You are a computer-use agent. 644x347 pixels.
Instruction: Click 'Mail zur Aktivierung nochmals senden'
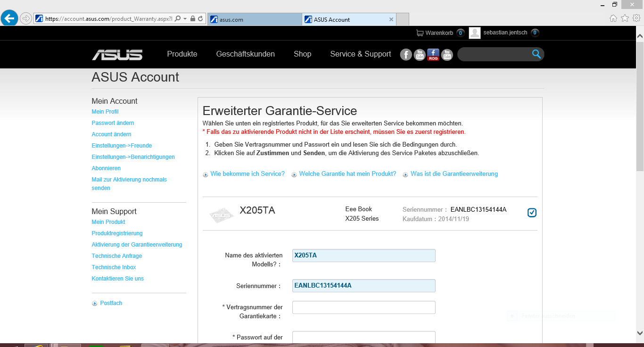(129, 184)
